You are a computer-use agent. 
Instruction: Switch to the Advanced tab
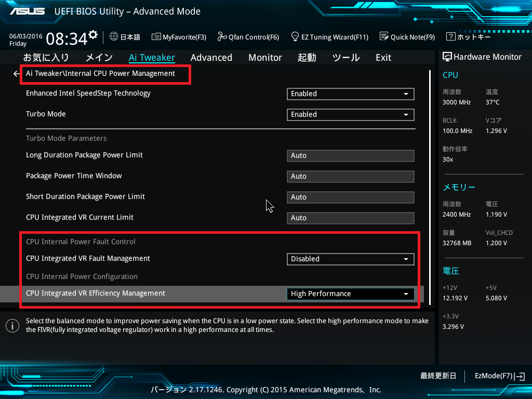(x=211, y=58)
